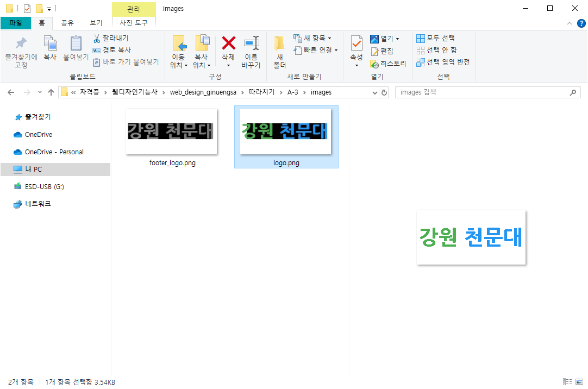Click web_design_ginuengsa breadcrumb segment
588x389 pixels.
pos(203,92)
